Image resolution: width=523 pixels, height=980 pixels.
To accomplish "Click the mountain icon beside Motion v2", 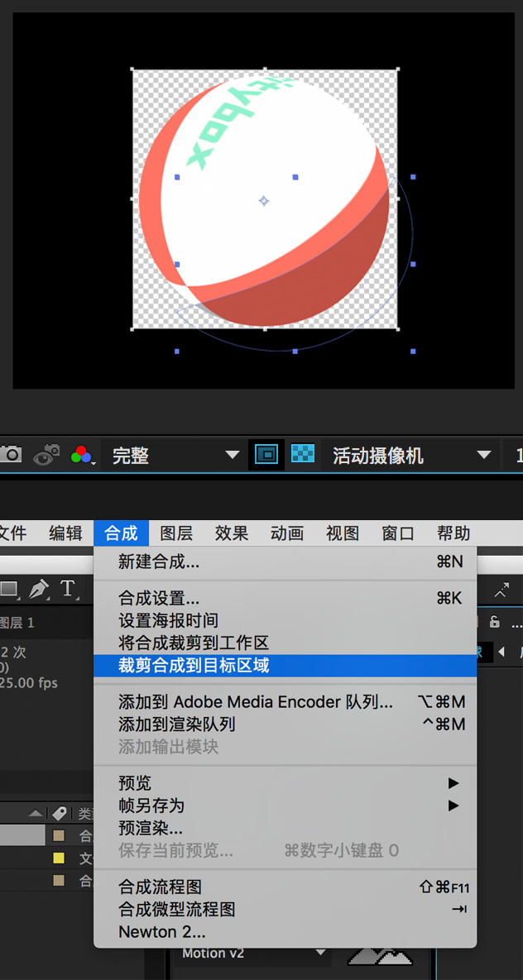I will click(380, 955).
